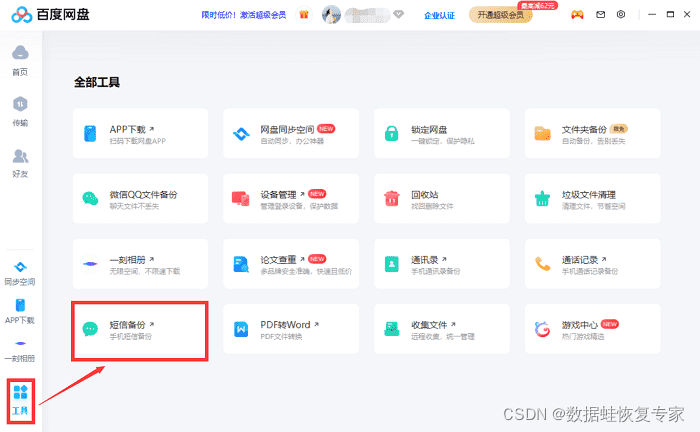Open APP下载 in the left sidebar
700x432 pixels.
20,312
